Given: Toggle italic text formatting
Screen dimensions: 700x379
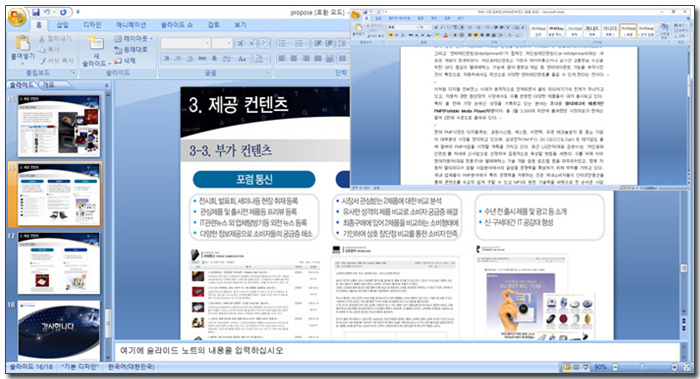Looking at the screenshot, I should [178, 58].
